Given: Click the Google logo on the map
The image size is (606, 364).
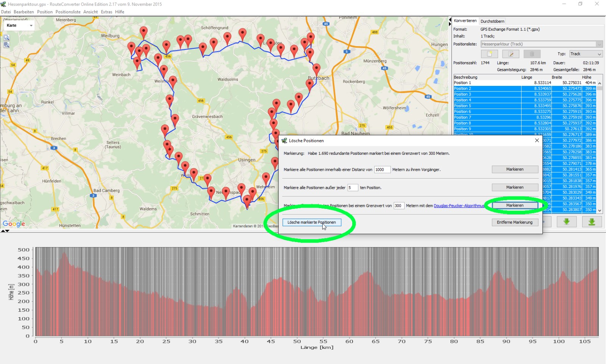Looking at the screenshot, I should (14, 224).
